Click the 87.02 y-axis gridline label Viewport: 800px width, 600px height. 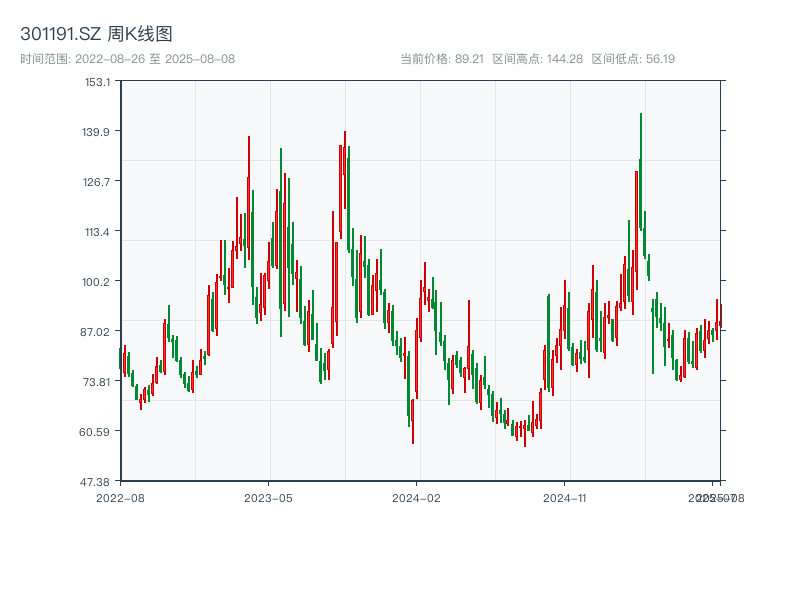pyautogui.click(x=92, y=331)
